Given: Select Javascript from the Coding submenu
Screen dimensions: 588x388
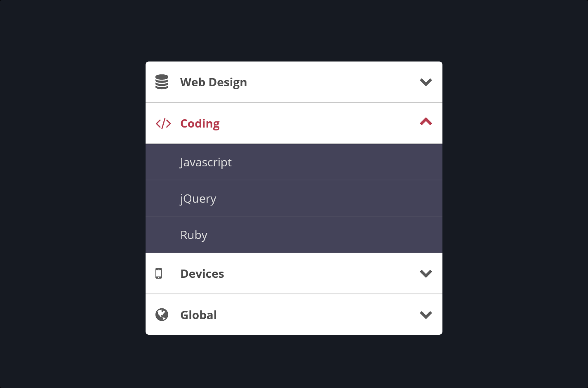Looking at the screenshot, I should [x=206, y=162].
